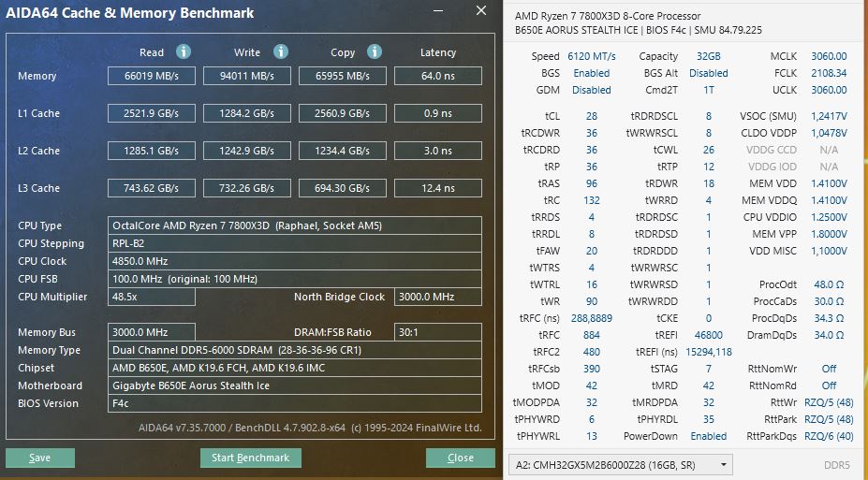Viewport: 868px width, 480px height.
Task: Click the DRAM:FSB Ratio 30:1 field
Action: coord(438,332)
